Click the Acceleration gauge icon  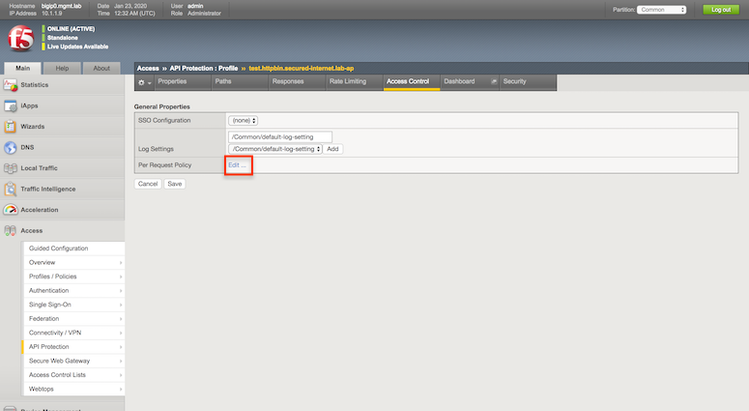pyautogui.click(x=11, y=210)
